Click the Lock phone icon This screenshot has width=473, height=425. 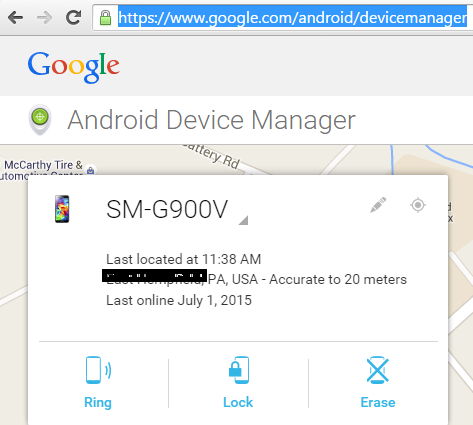click(x=239, y=370)
